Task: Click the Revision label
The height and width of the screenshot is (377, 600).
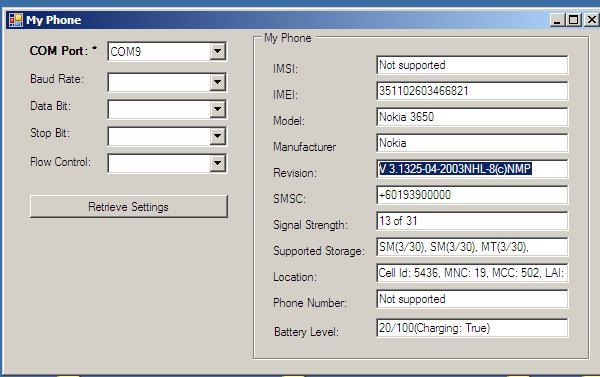Action: [295, 173]
